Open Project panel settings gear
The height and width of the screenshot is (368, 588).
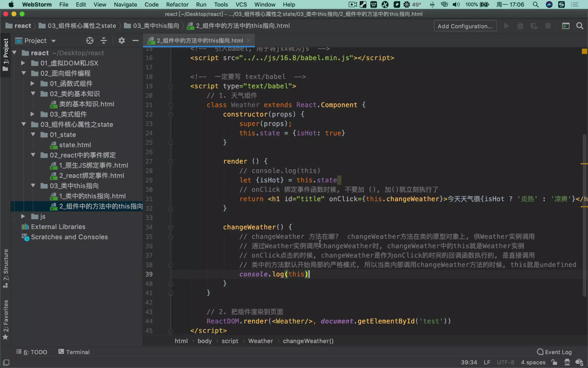point(121,41)
